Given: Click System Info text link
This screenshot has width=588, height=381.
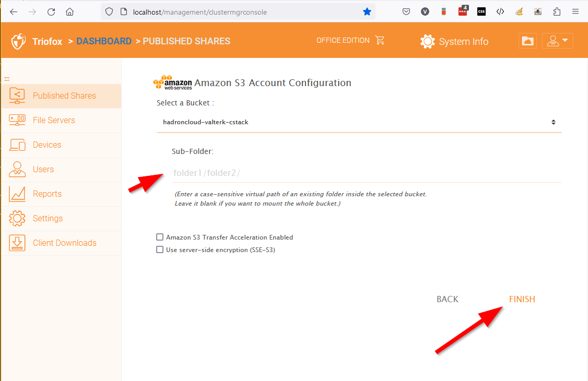Looking at the screenshot, I should (464, 42).
